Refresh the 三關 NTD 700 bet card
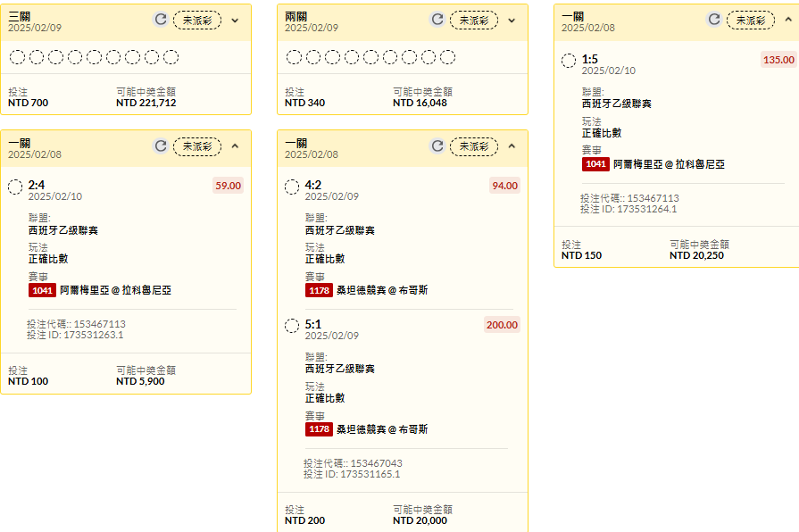799x532 pixels. 161,20
